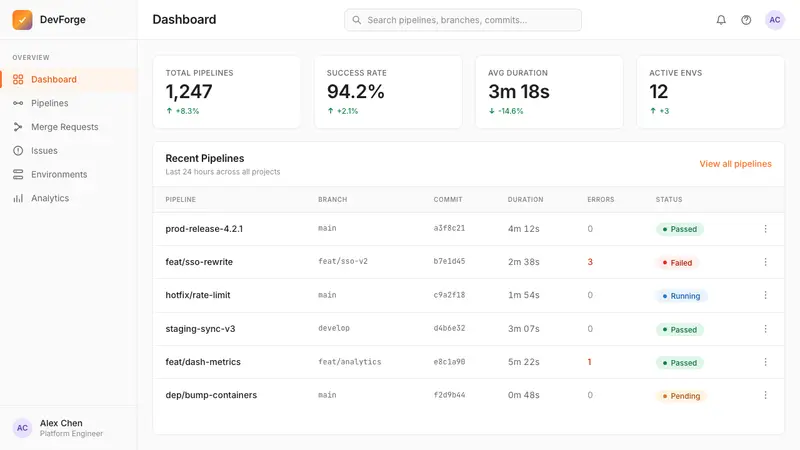
Task: Click the Issues sidebar icon
Action: click(x=18, y=151)
